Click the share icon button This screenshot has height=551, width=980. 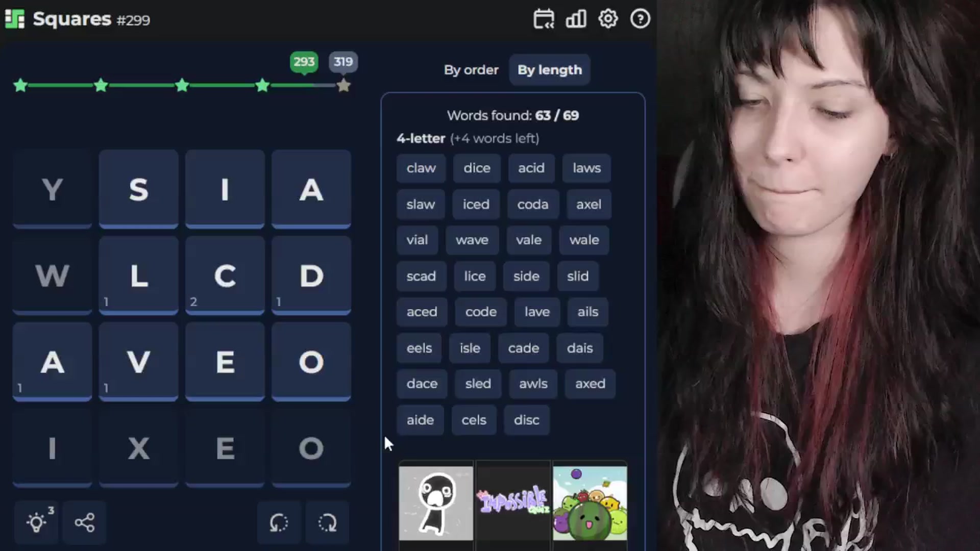click(85, 522)
